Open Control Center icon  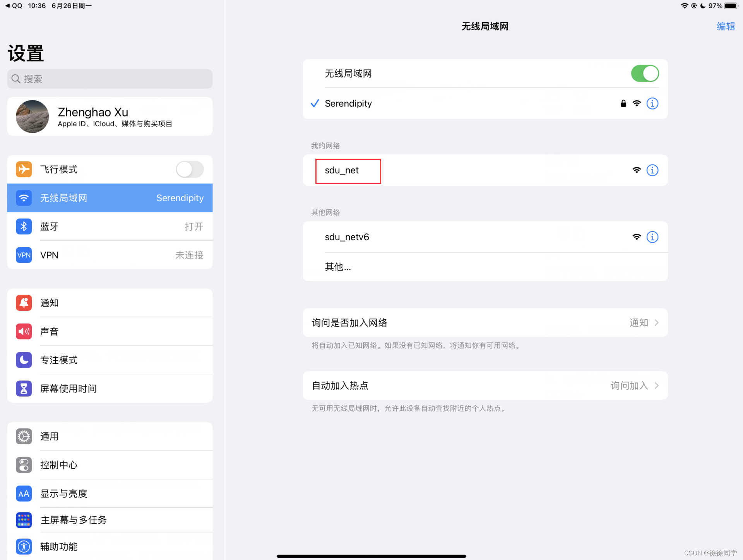pyautogui.click(x=24, y=465)
